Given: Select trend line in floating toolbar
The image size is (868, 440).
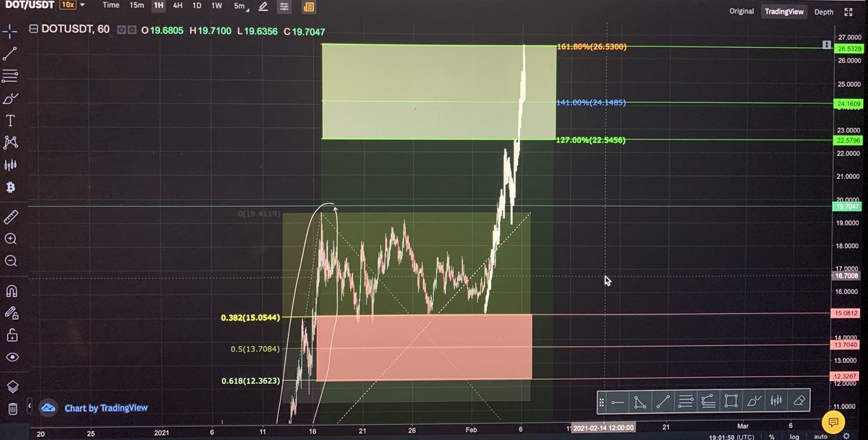Looking at the screenshot, I should click(x=663, y=401).
